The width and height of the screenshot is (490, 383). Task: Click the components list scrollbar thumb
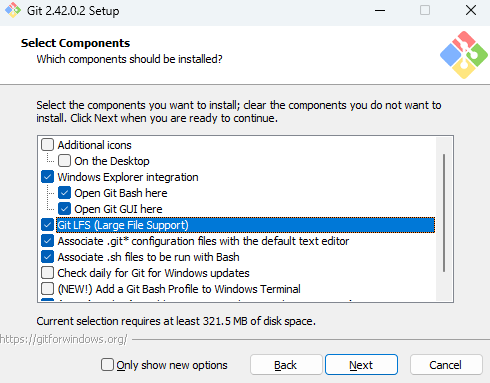click(x=444, y=213)
